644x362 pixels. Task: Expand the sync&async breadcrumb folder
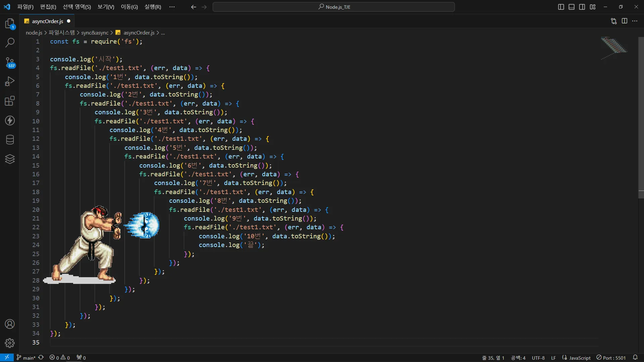pyautogui.click(x=95, y=33)
